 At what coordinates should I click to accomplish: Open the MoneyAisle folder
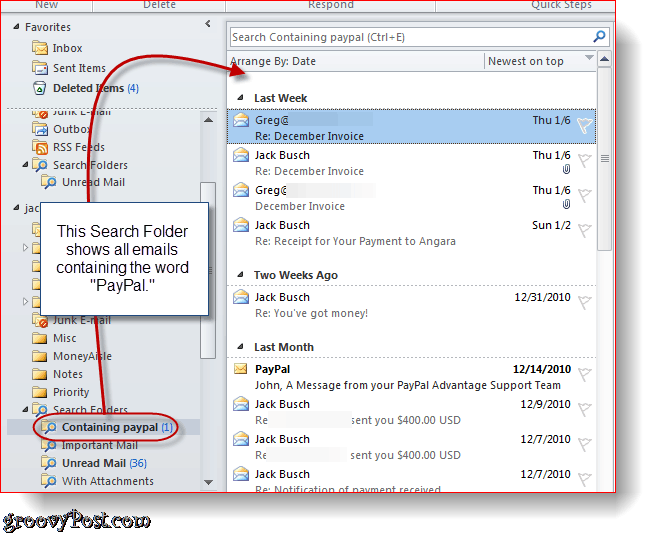click(x=72, y=356)
